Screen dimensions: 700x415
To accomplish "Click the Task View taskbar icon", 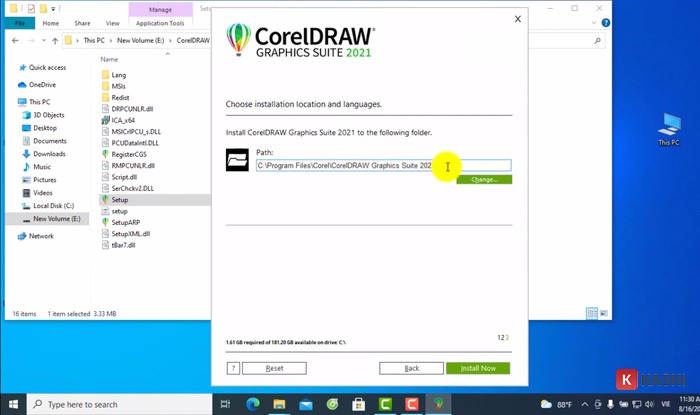I will pos(228,404).
